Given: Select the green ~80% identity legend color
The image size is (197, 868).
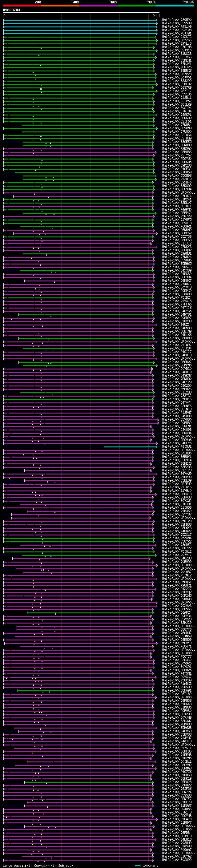Looking at the screenshot, I should point(137,6).
